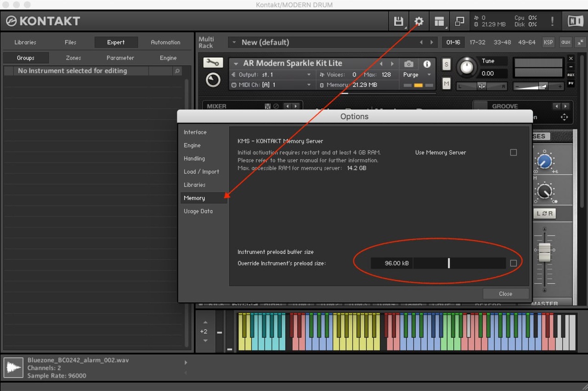Switch to the Automation browser tab
The height and width of the screenshot is (391, 588).
point(166,42)
